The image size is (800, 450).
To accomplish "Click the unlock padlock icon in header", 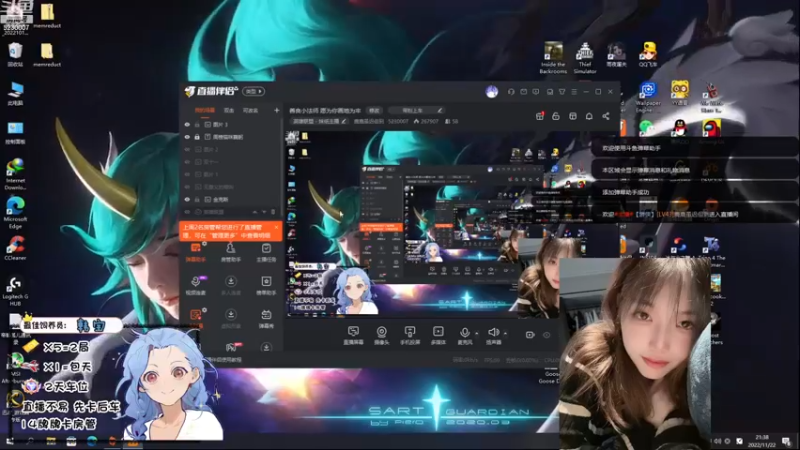I will click(x=556, y=116).
